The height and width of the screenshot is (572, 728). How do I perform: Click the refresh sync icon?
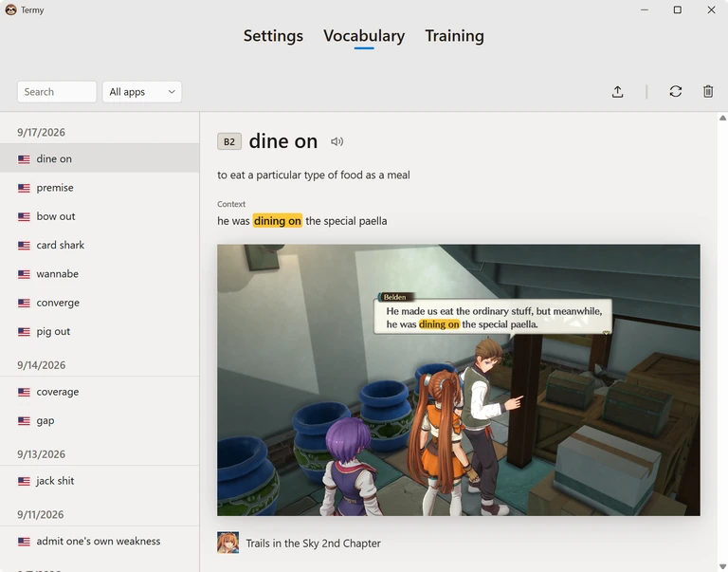676,91
